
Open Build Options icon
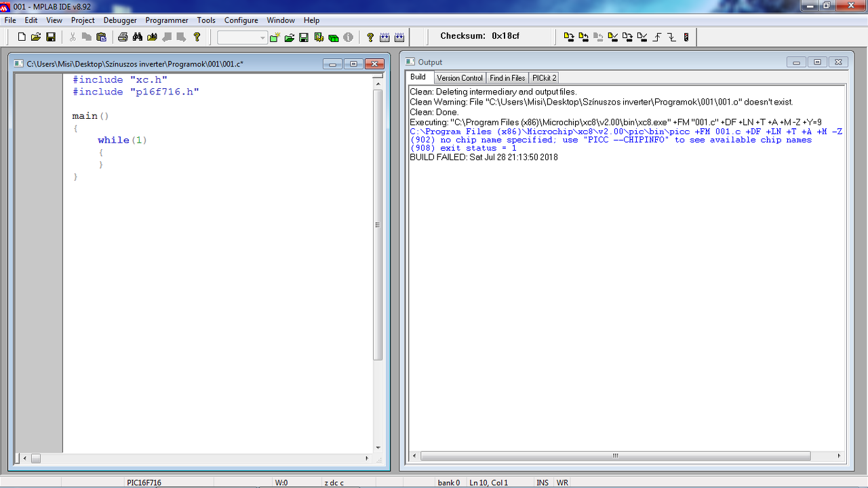coord(319,37)
